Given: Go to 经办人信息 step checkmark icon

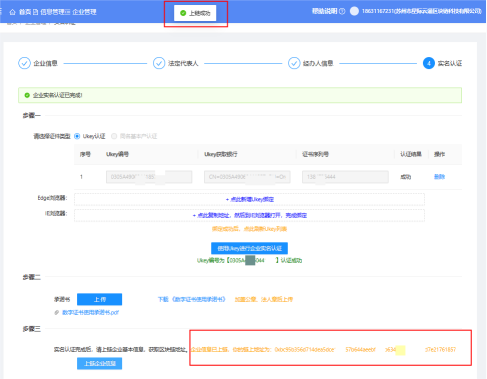Looking at the screenshot, I should pos(294,63).
